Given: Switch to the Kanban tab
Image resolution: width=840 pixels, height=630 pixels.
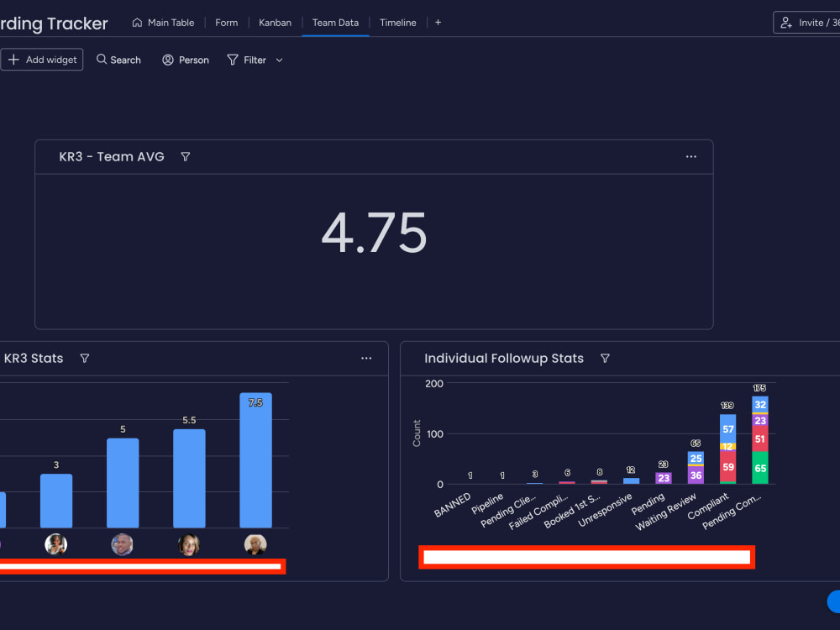Looking at the screenshot, I should click(x=275, y=23).
